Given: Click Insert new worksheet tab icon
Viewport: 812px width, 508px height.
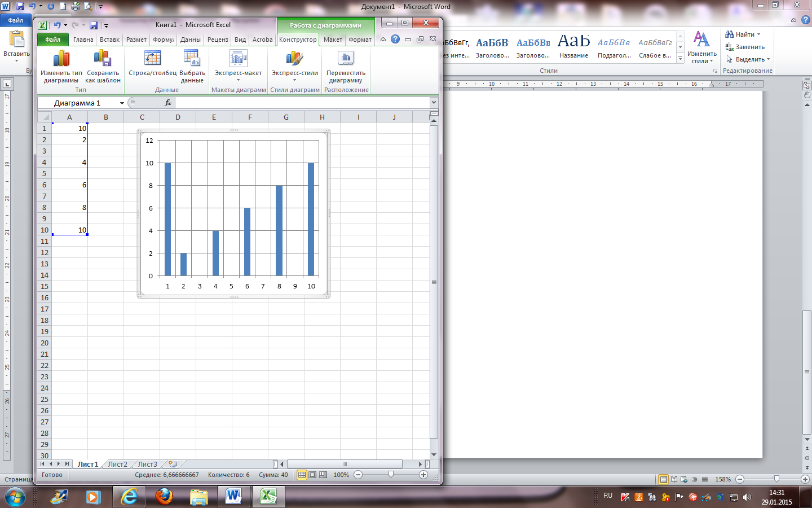Looking at the screenshot, I should click(173, 464).
